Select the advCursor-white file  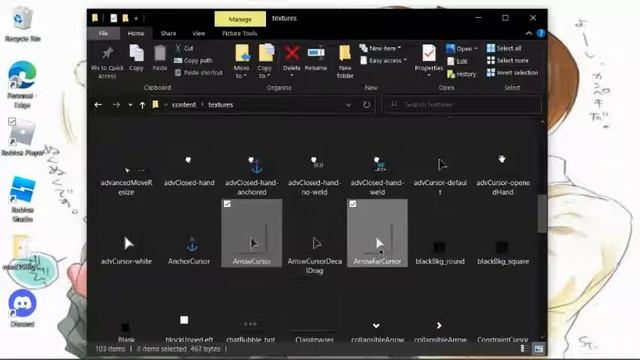click(127, 249)
